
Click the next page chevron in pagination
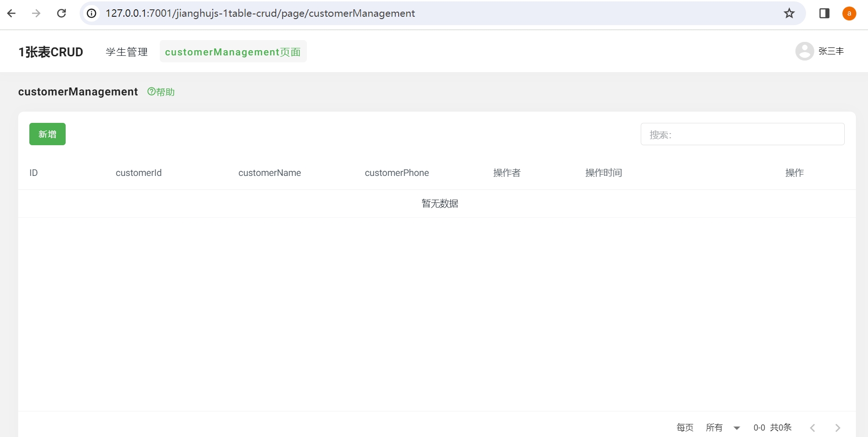click(837, 427)
